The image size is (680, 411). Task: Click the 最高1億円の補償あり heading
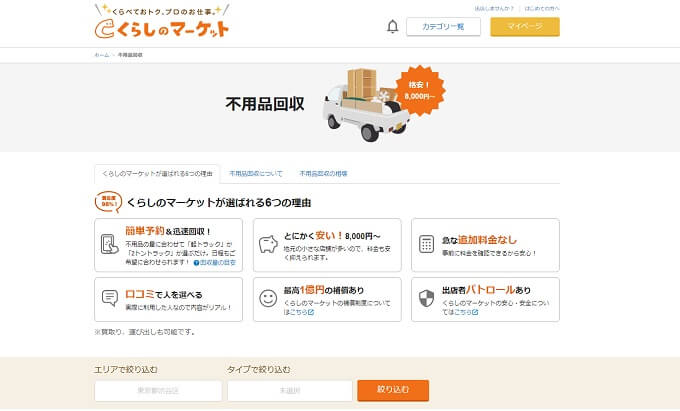click(324, 290)
